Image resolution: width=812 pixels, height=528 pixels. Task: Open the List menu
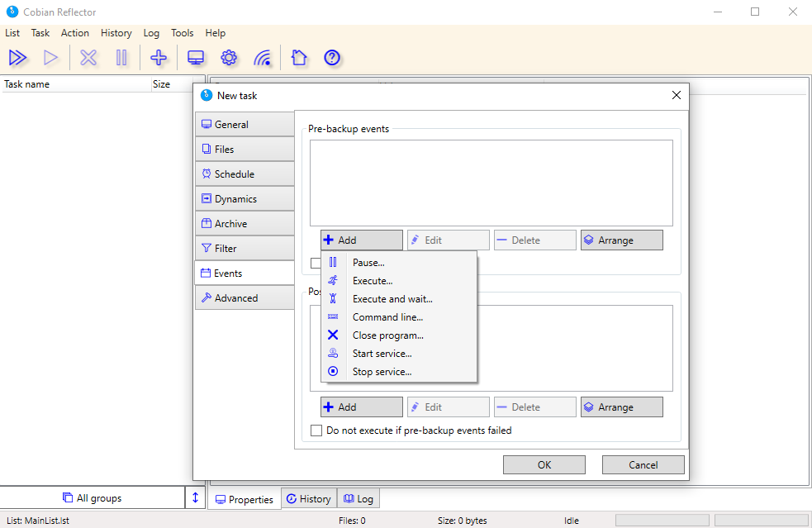12,33
